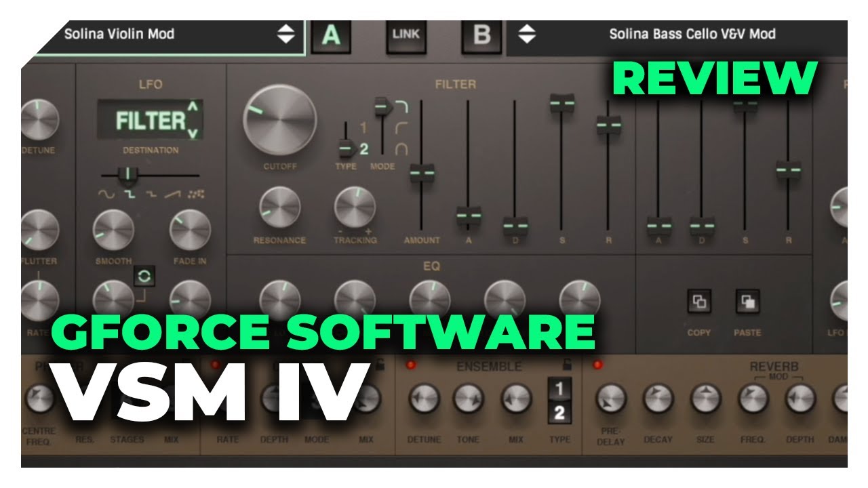The height and width of the screenshot is (488, 868).
Task: Click the Reverb SIZE knob
Action: click(x=706, y=399)
